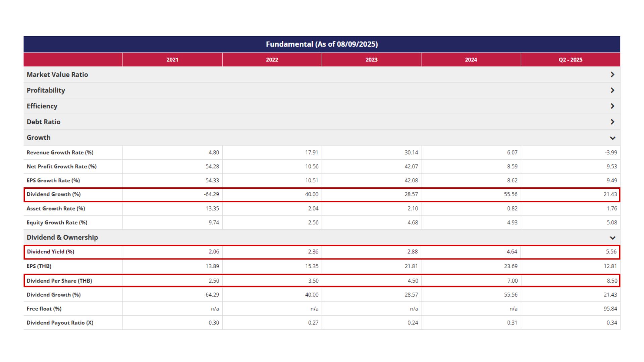Image resolution: width=644 pixels, height=362 pixels.
Task: Collapse the Growth section chevron
Action: [x=612, y=138]
